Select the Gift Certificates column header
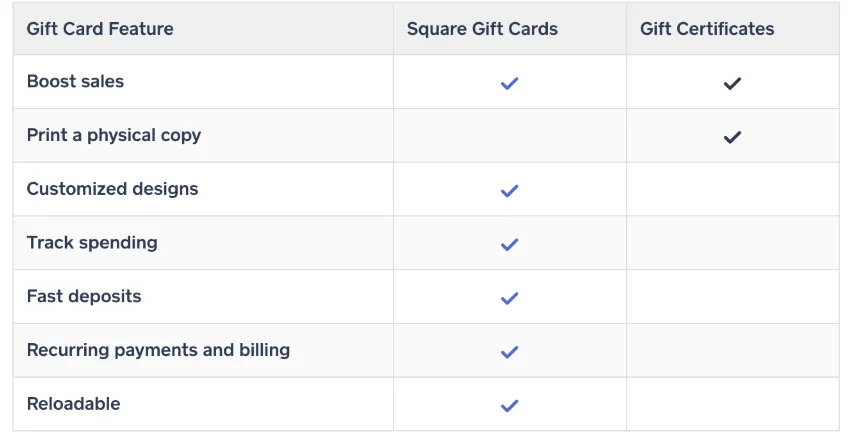 point(707,29)
